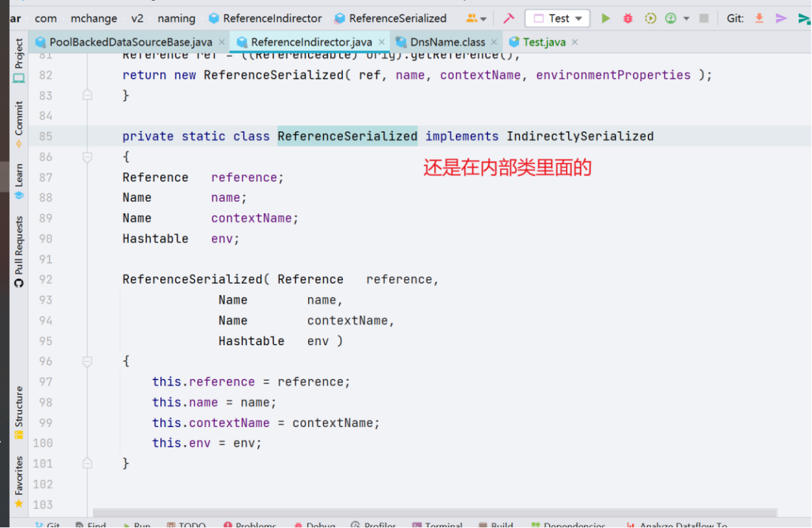This screenshot has height=528, width=812.
Task: Open Project tool window in left sidebar
Action: [18, 61]
